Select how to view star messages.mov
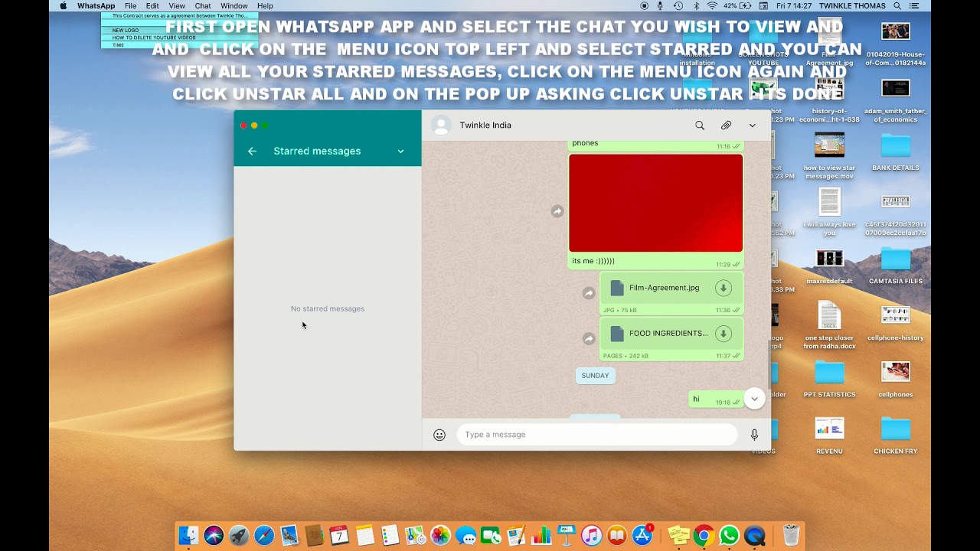The image size is (980, 551). pos(829,155)
